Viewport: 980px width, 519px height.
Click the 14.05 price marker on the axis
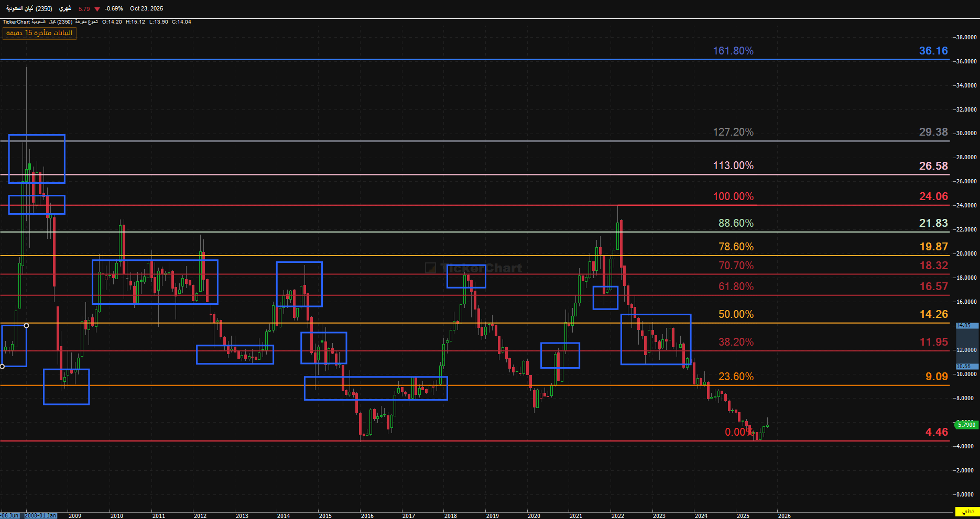pos(963,325)
